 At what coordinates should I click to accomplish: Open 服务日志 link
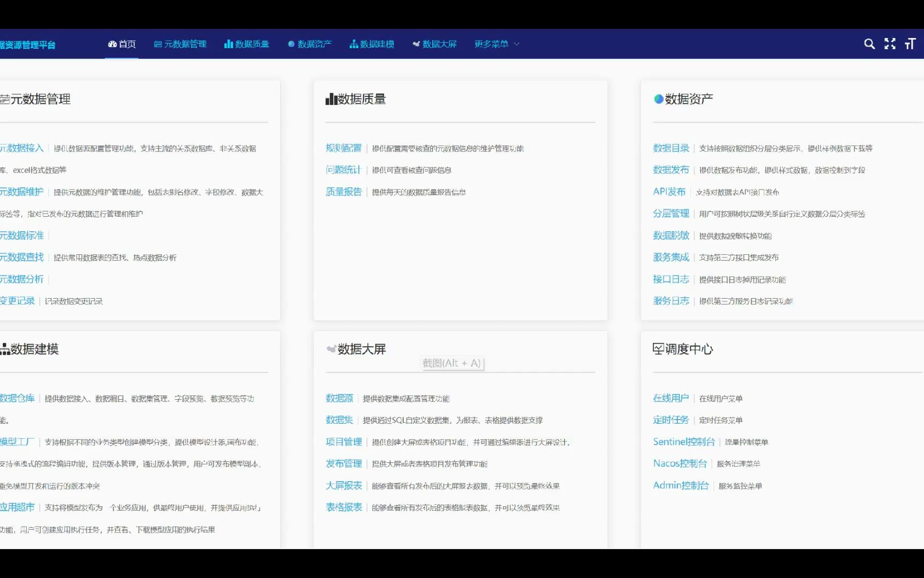tap(671, 301)
